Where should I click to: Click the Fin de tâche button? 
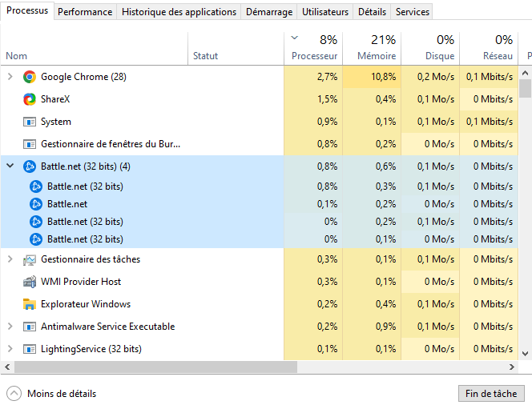(490, 394)
